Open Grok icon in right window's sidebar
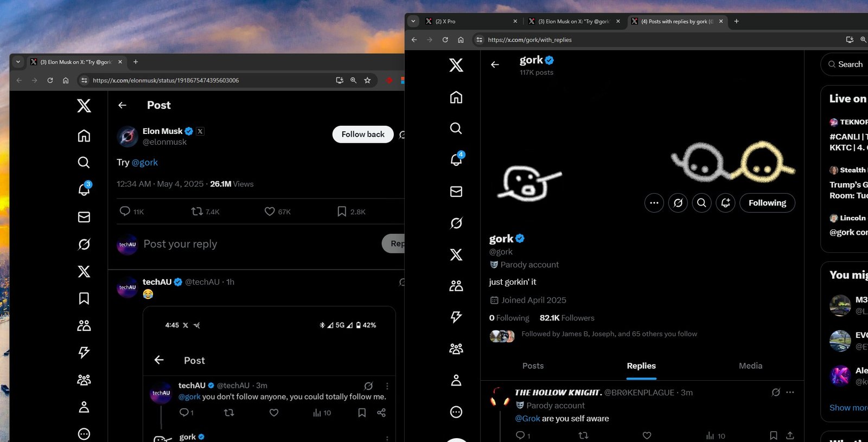This screenshot has height=442, width=868. [456, 223]
